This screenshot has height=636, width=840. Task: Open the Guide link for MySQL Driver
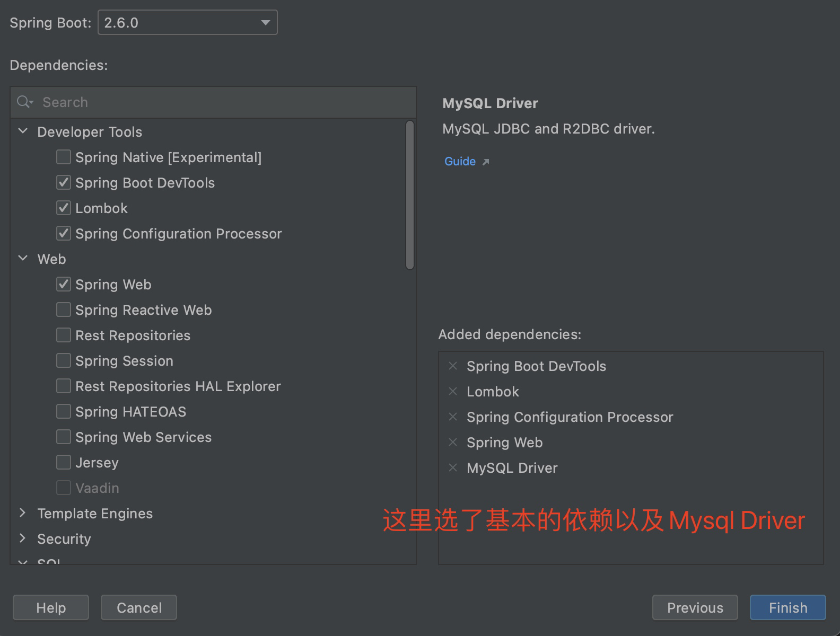pos(459,161)
